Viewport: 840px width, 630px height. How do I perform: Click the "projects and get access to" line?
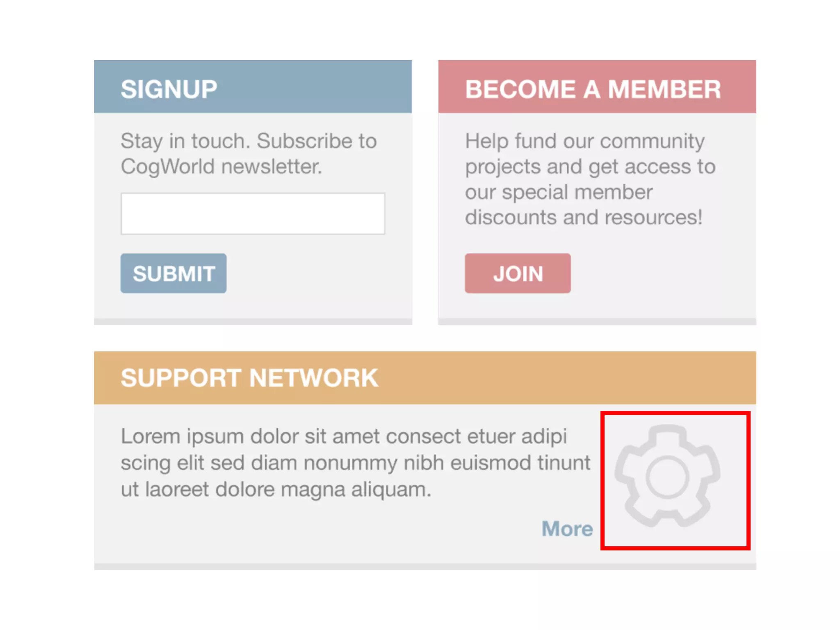[x=590, y=167]
